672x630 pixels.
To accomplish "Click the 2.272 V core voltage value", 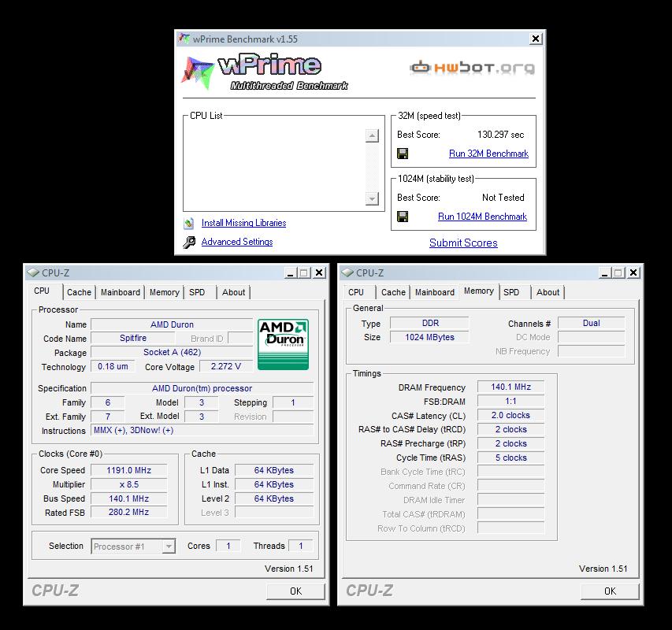I will click(x=226, y=366).
